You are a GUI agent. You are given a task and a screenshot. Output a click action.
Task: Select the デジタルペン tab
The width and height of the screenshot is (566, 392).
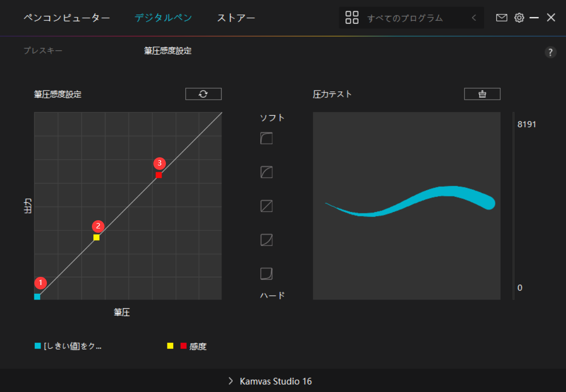click(163, 18)
